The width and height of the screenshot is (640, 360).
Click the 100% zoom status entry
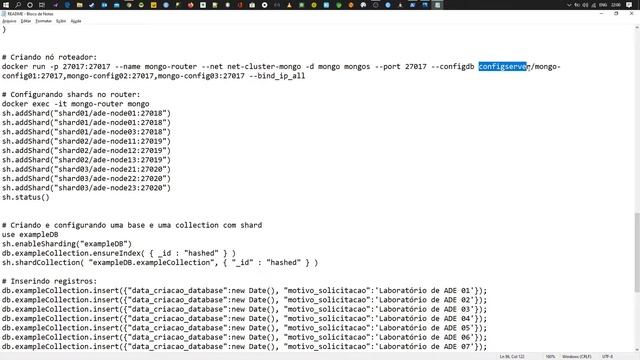[x=550, y=356]
